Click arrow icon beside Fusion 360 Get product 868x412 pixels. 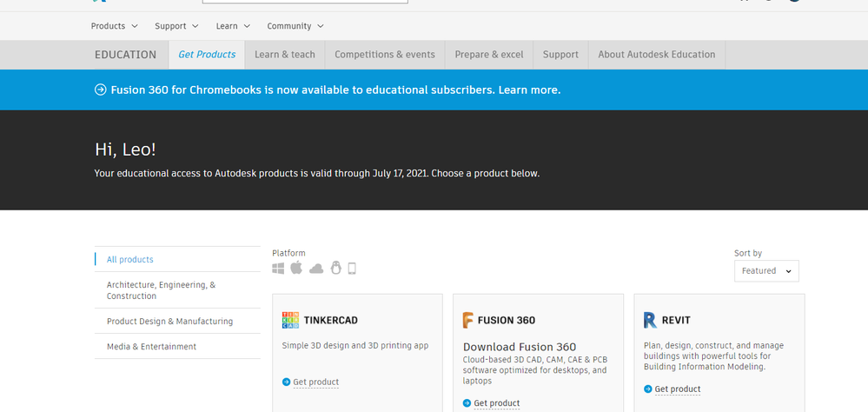[467, 403]
